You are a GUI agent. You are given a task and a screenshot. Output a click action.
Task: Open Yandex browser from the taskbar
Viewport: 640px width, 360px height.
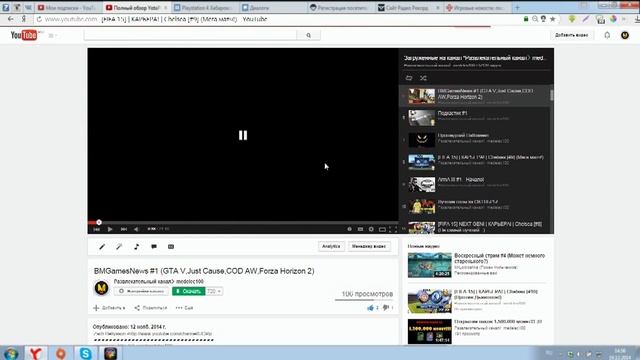click(36, 353)
